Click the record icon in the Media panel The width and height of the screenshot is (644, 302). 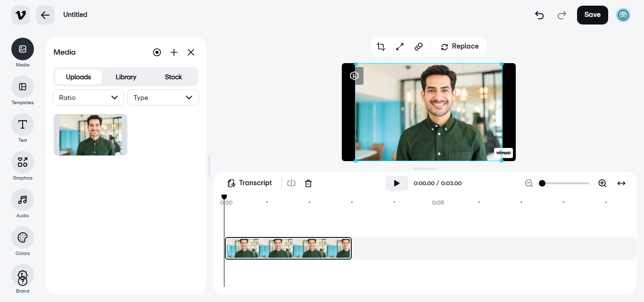tap(157, 52)
